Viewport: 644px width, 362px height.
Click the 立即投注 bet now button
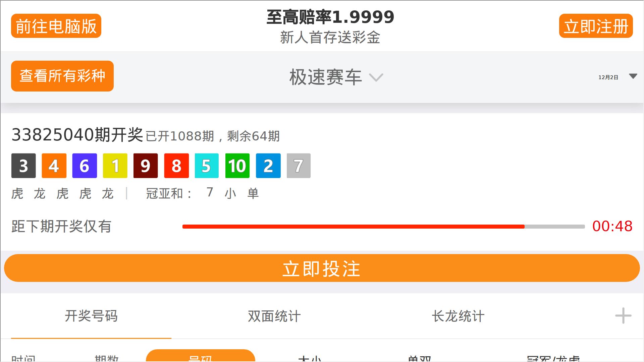click(x=322, y=268)
